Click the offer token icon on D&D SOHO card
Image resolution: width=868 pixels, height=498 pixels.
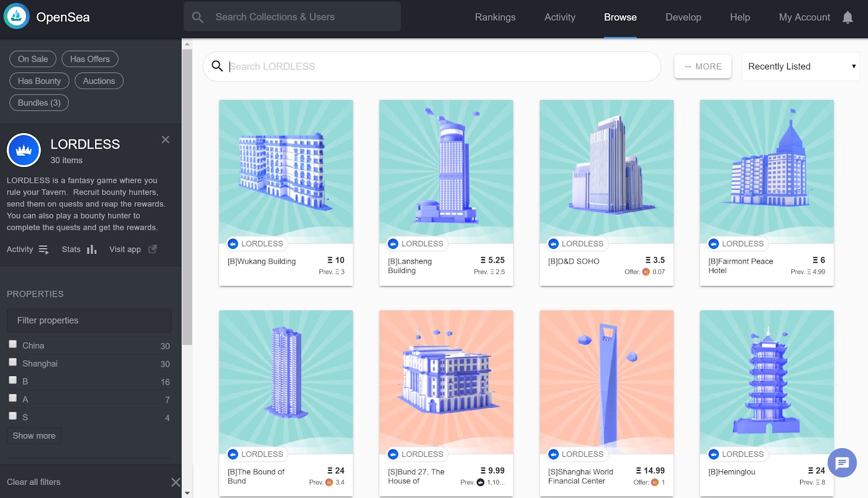coord(646,272)
